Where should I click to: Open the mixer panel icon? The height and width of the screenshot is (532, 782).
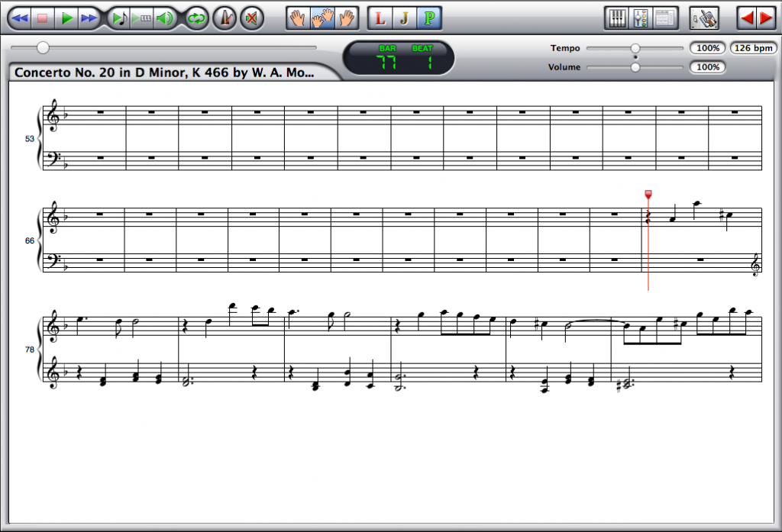(x=641, y=18)
